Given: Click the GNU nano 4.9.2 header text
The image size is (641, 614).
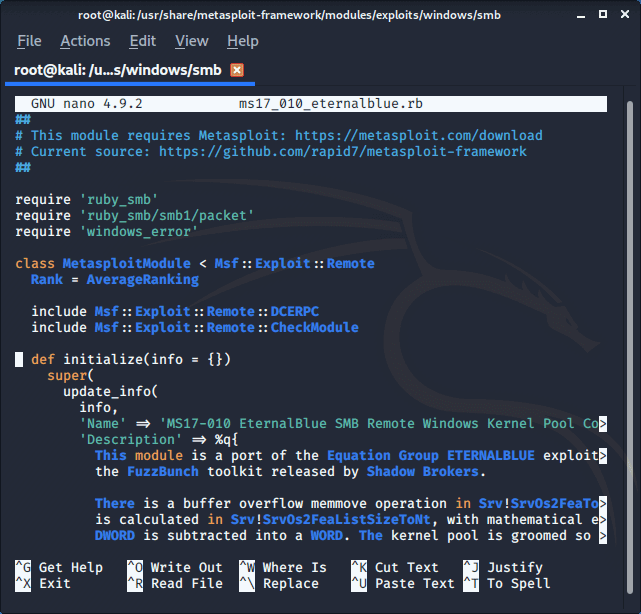Looking at the screenshot, I should pyautogui.click(x=87, y=104).
